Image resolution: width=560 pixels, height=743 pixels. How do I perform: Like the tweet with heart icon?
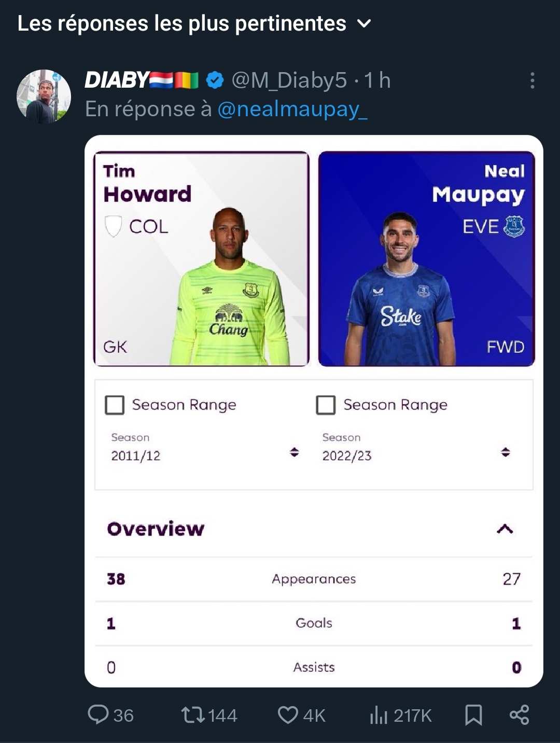[x=288, y=715]
